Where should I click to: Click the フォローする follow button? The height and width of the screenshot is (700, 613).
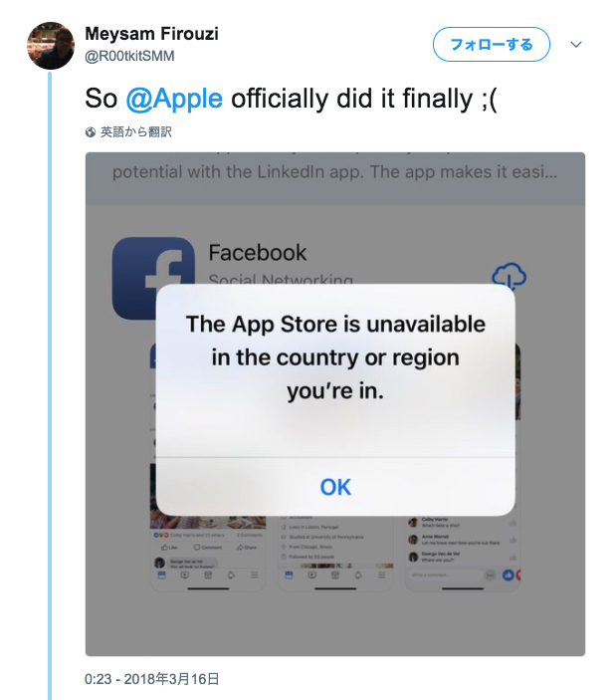point(491,45)
